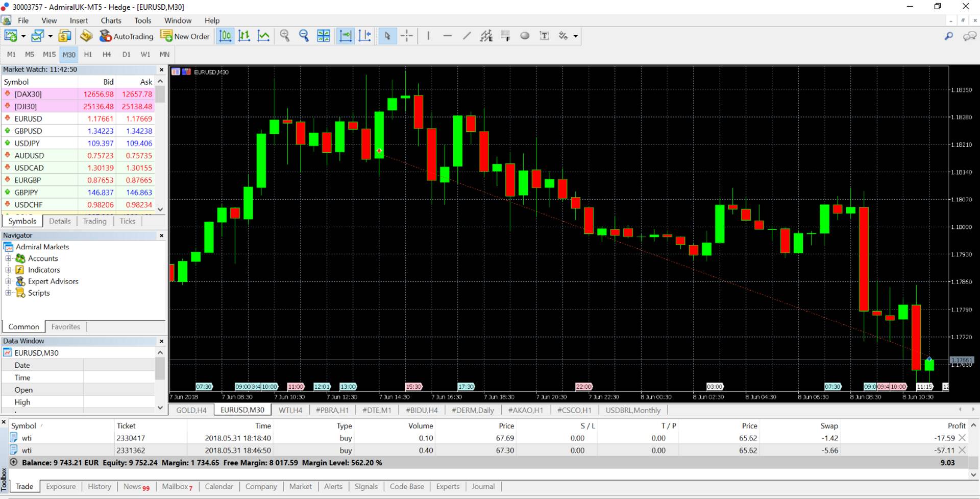Screen dimensions: 980x499
Task: Draw a trendline with the diagonal line tool
Action: (x=467, y=36)
